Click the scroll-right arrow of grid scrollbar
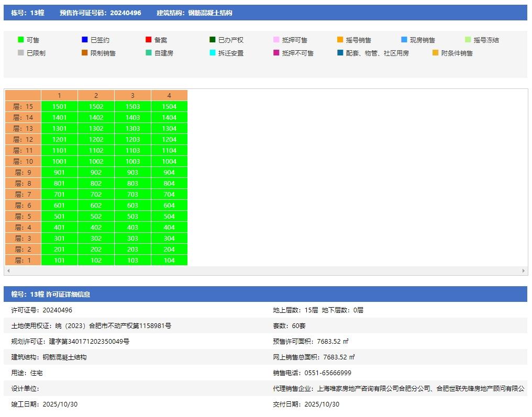The height and width of the screenshot is (417, 532). [x=524, y=271]
